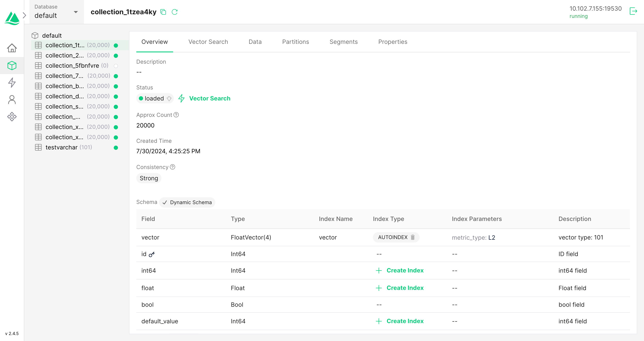Click the collection_5fbnfvre unloaded status circle
Screen dimensions: 644x341
point(116,66)
